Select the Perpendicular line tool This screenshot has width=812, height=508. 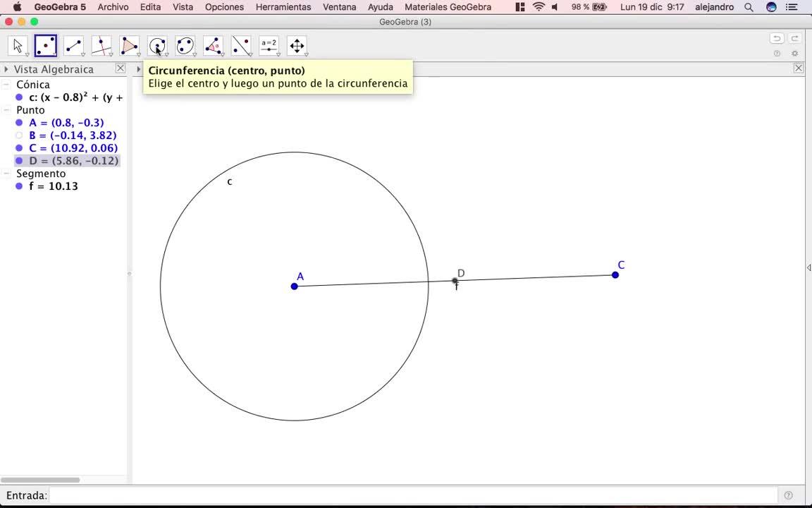[x=101, y=46]
